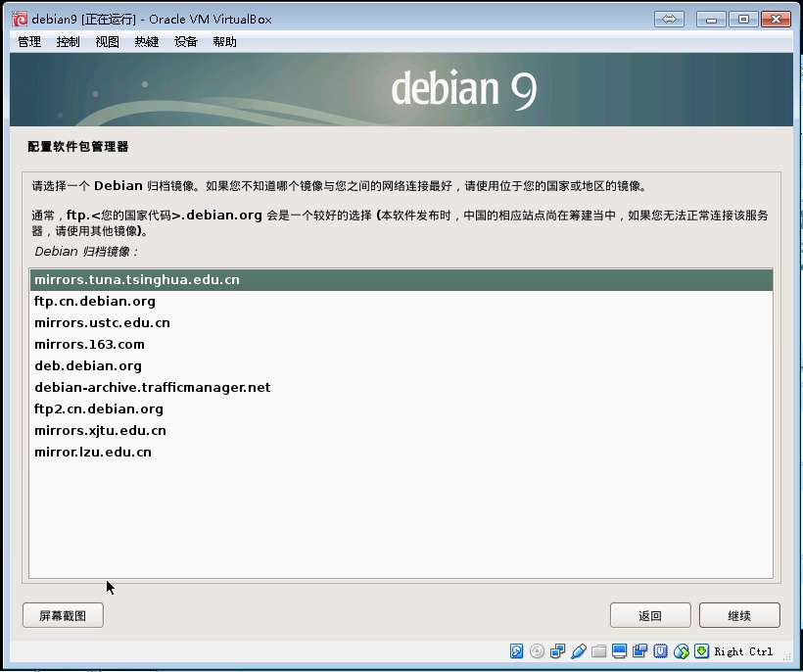This screenshot has height=672, width=803.
Task: Pick the mirrors.163.com mirror
Action: point(401,344)
